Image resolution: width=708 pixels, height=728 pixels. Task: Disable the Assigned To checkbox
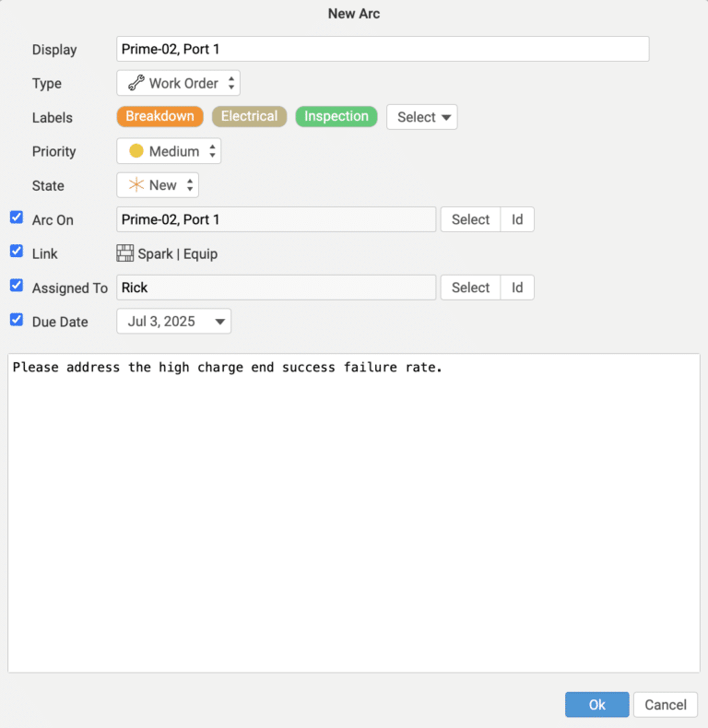click(17, 285)
